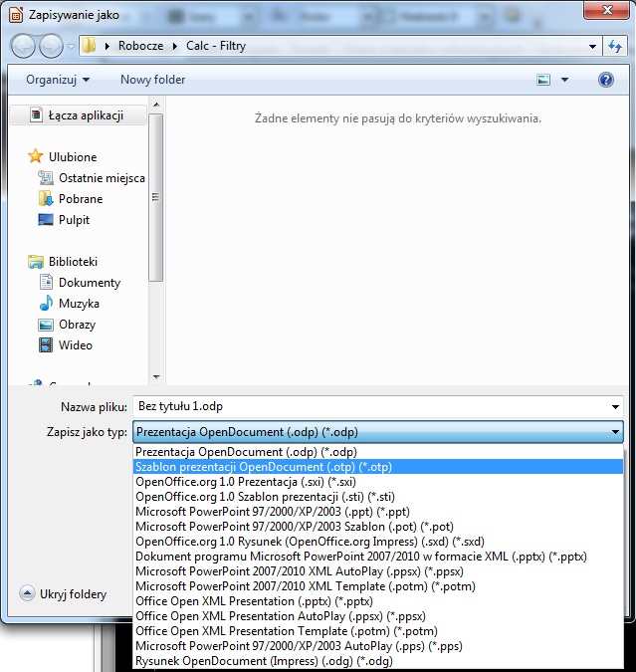Choose Prezentacja OpenDocument (.odp) in list

(378, 452)
